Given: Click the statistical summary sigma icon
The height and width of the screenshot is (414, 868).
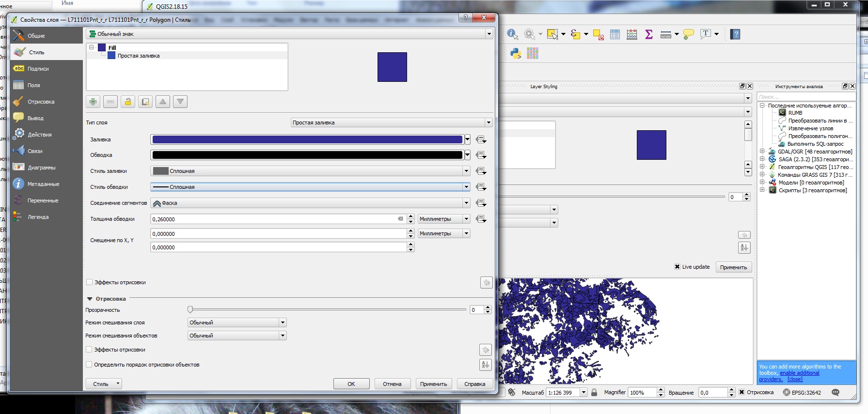Looking at the screenshot, I should click(x=649, y=34).
